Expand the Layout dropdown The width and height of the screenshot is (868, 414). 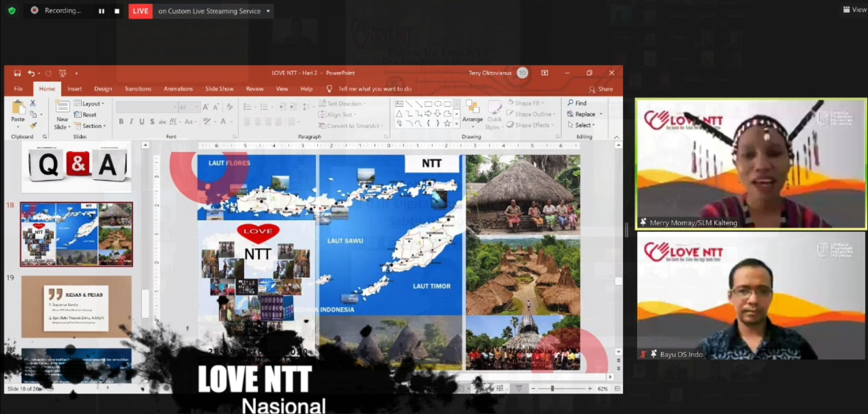pyautogui.click(x=89, y=103)
